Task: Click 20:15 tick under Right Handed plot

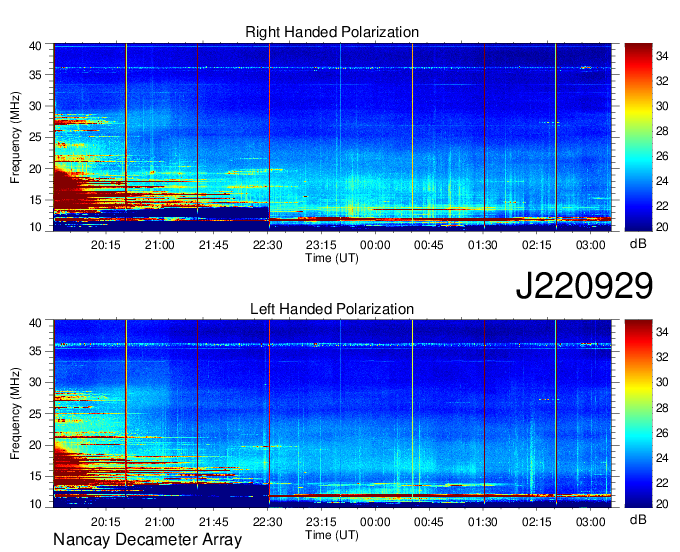Action: 105,245
